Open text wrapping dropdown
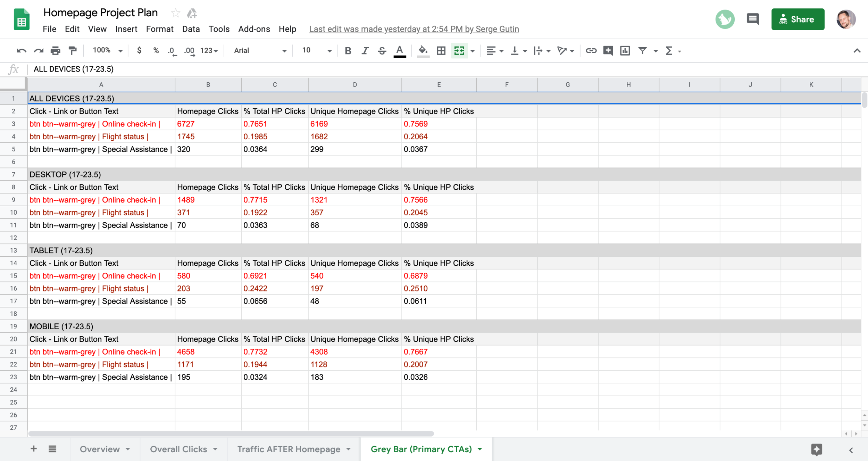 542,51
